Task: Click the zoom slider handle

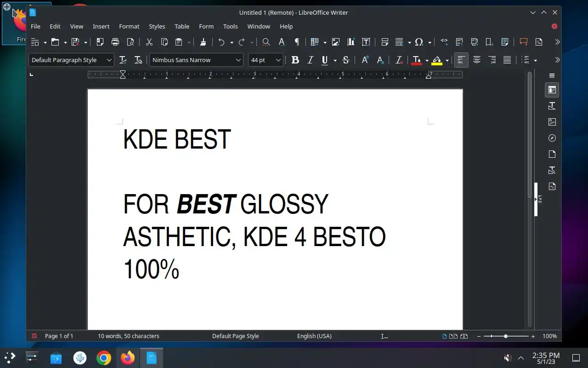Action: pyautogui.click(x=505, y=336)
